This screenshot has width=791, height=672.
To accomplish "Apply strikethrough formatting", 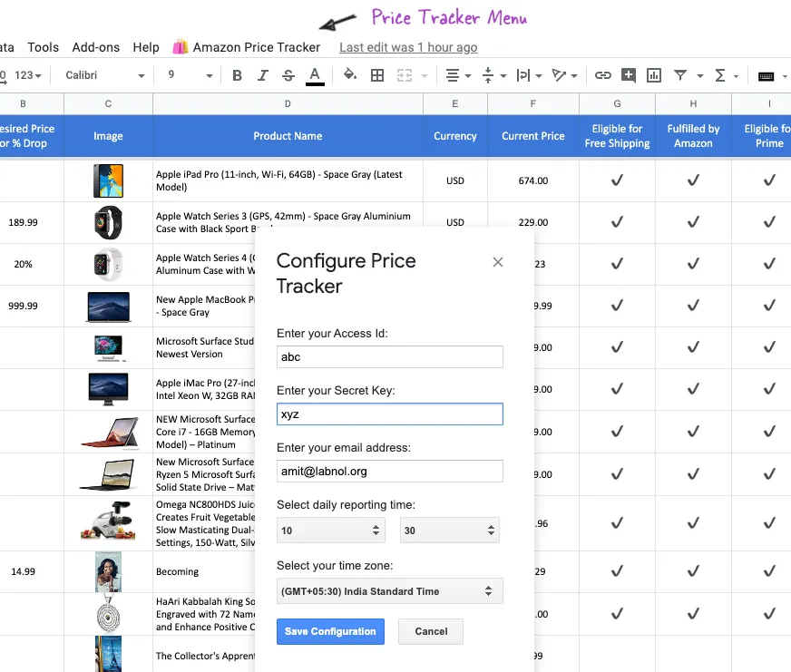I will point(288,77).
